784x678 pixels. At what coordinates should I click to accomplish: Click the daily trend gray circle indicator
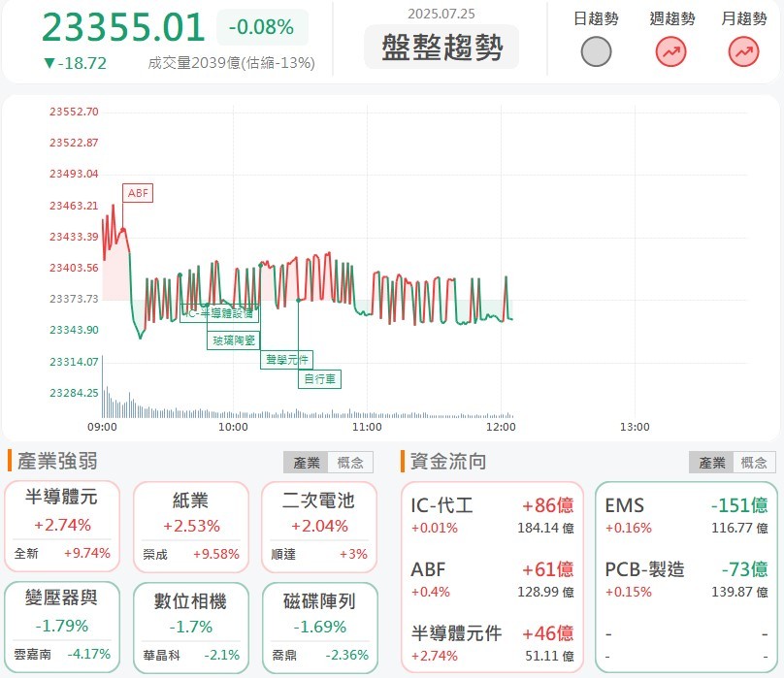[596, 51]
